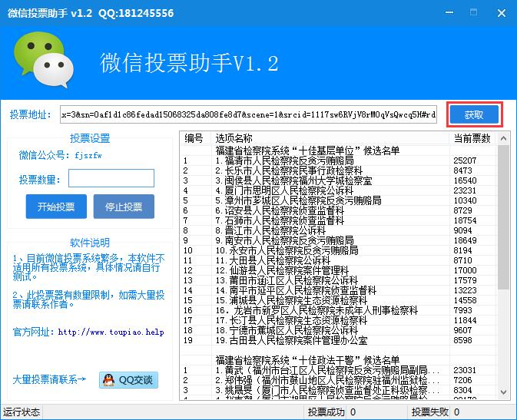Viewport: 517px width, 420px height.
Task: Maximize the 微信投票助手 window
Action: click(472, 13)
